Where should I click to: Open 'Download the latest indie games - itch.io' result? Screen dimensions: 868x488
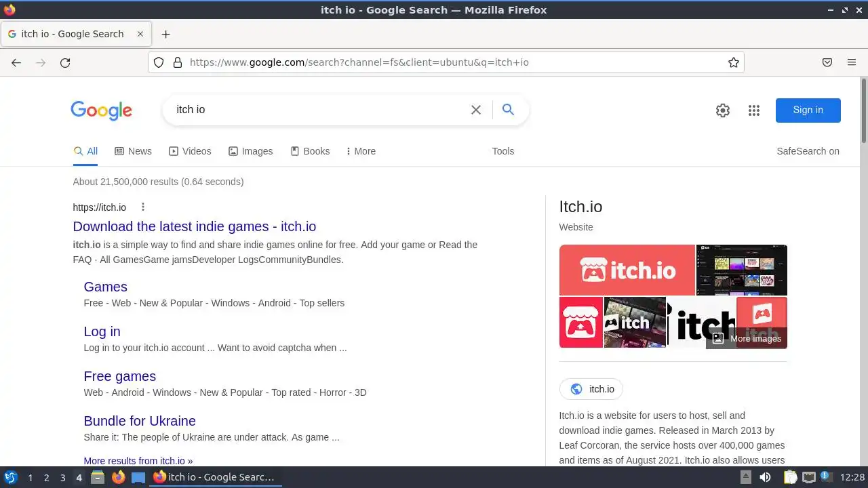pos(195,226)
